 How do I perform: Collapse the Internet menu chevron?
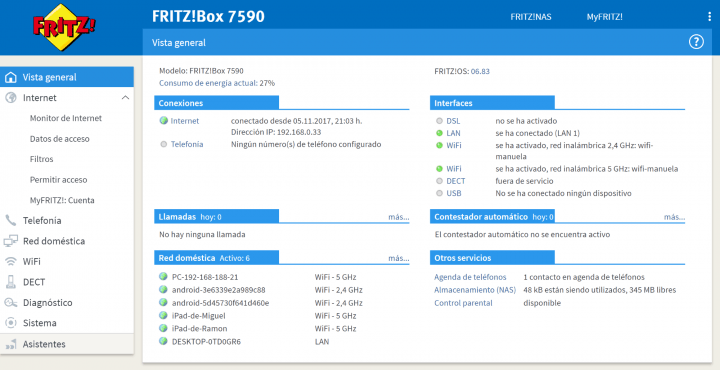coord(125,98)
